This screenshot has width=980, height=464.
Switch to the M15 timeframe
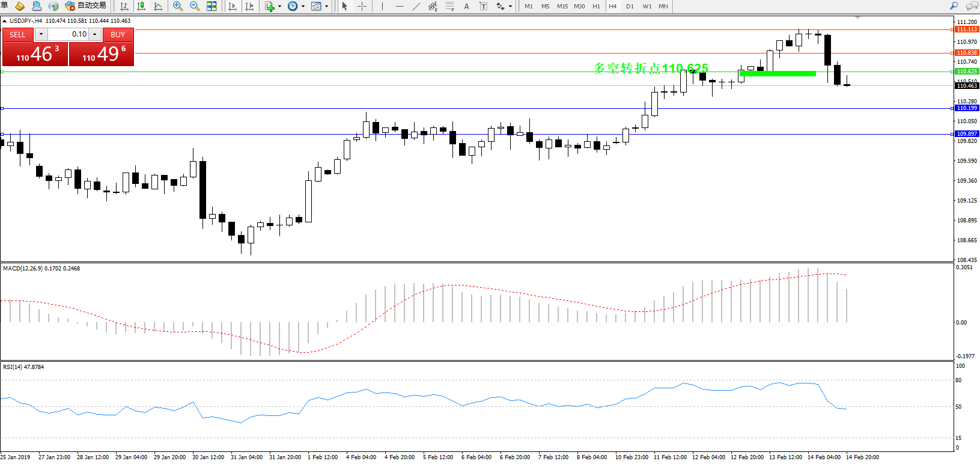tap(562, 6)
